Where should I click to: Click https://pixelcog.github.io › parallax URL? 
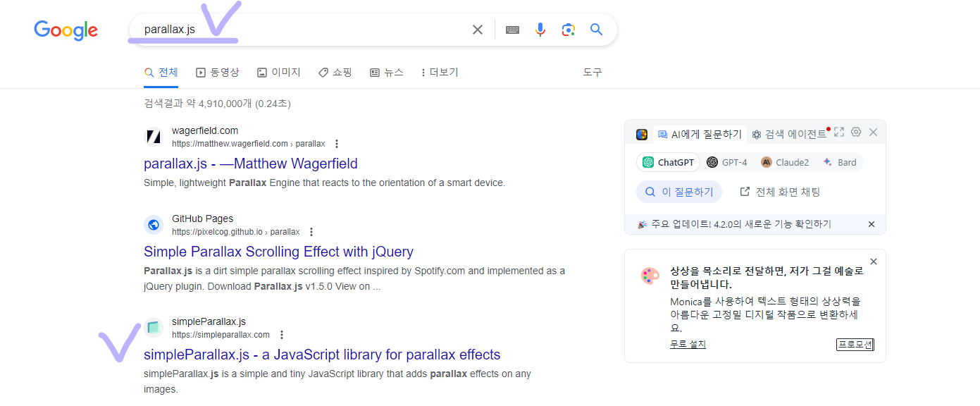[x=236, y=232]
